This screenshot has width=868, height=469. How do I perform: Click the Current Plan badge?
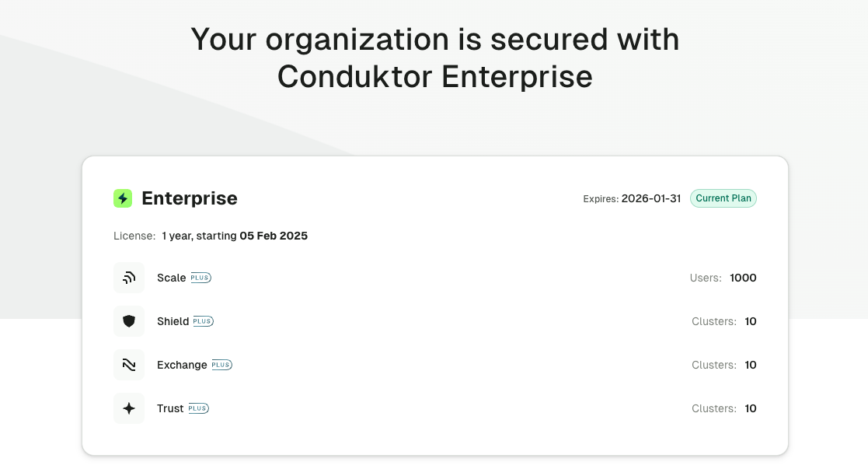[x=723, y=198]
